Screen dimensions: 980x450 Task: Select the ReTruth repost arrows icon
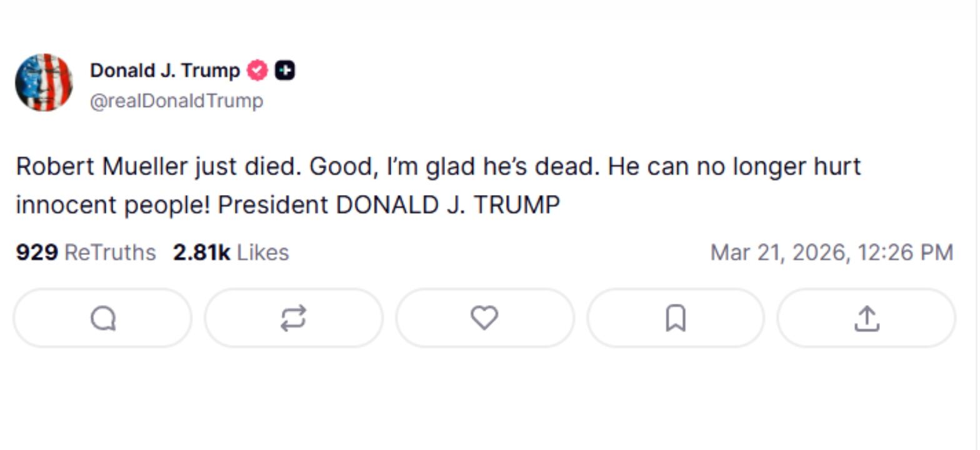tap(294, 317)
